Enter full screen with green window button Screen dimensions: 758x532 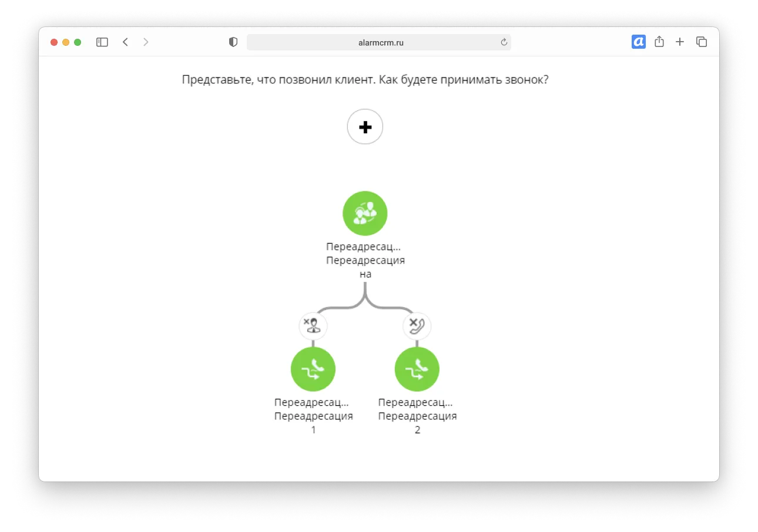(78, 42)
